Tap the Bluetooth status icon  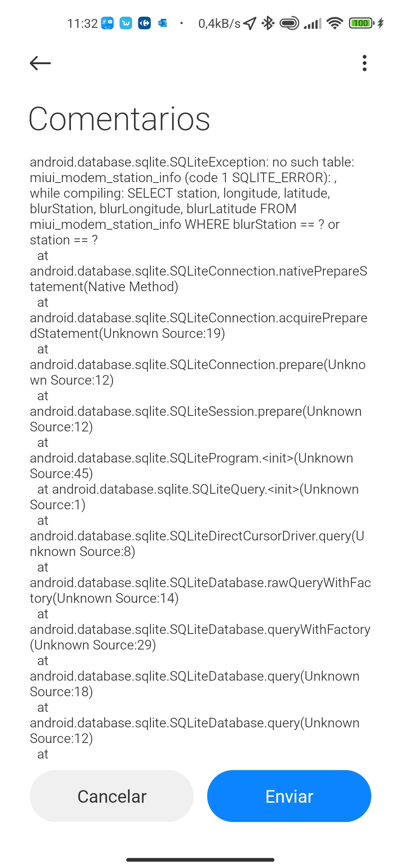pyautogui.click(x=268, y=23)
